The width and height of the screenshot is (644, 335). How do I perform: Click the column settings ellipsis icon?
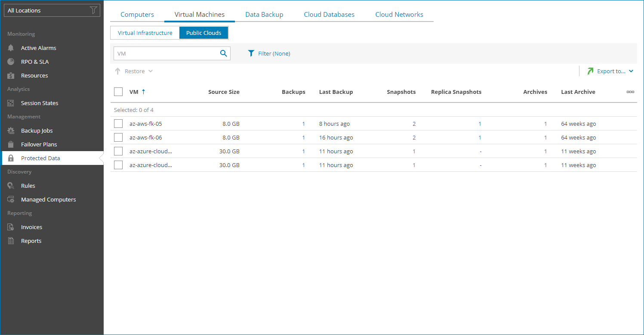[630, 92]
